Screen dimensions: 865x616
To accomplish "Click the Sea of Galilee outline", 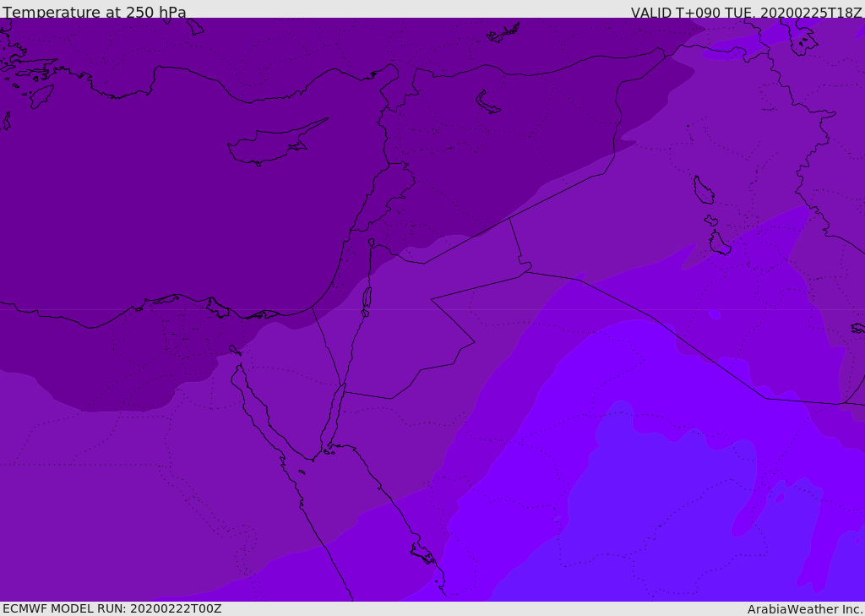I will [x=371, y=243].
